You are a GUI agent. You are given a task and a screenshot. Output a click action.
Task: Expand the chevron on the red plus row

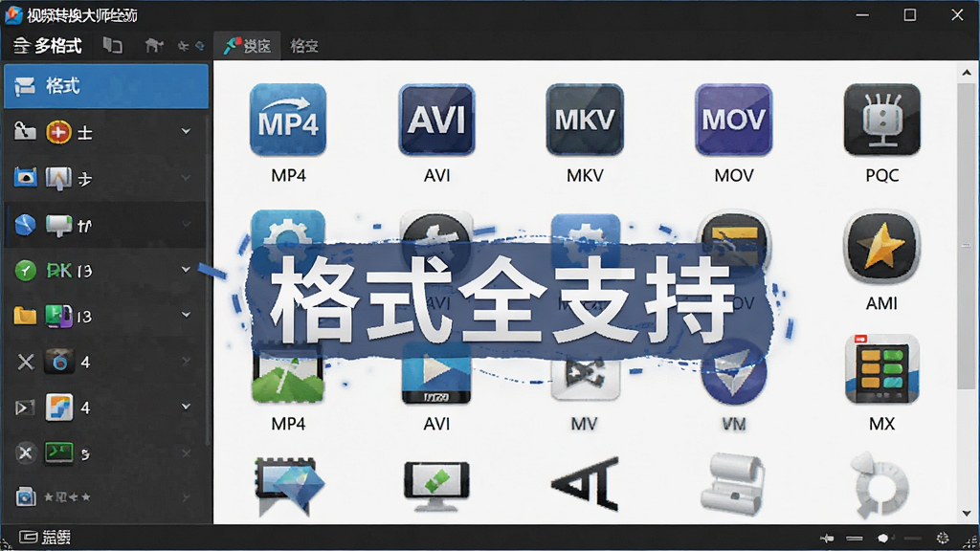click(186, 131)
